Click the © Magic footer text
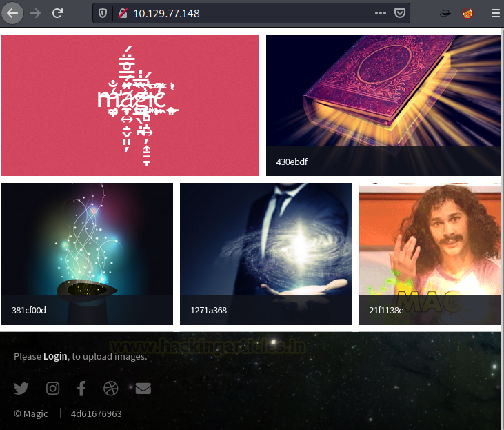The height and width of the screenshot is (430, 504). [31, 413]
